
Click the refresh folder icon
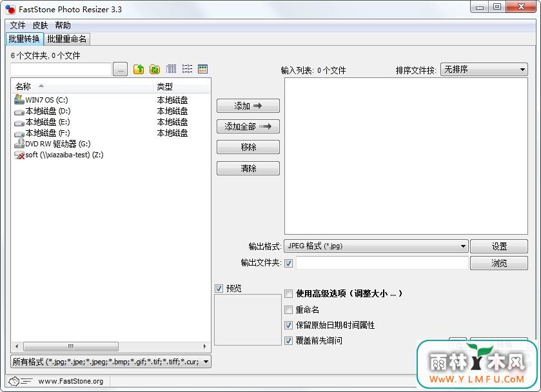click(x=155, y=69)
